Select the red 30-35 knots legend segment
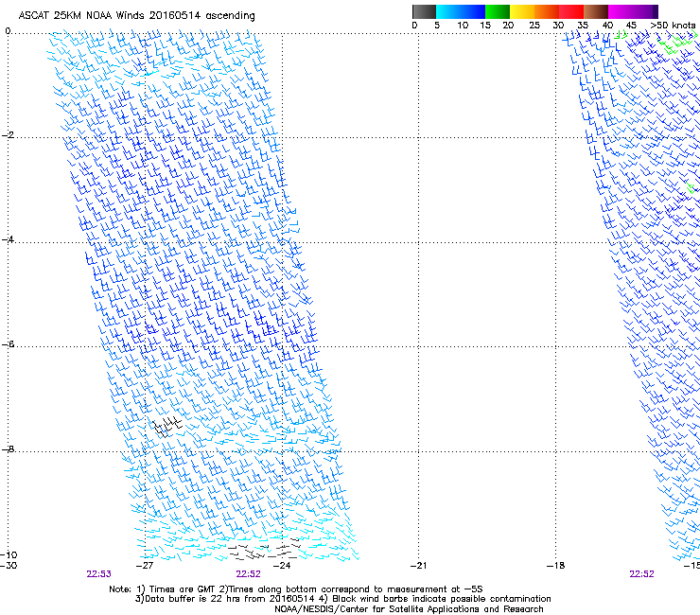This screenshot has width=700, height=615. click(571, 11)
